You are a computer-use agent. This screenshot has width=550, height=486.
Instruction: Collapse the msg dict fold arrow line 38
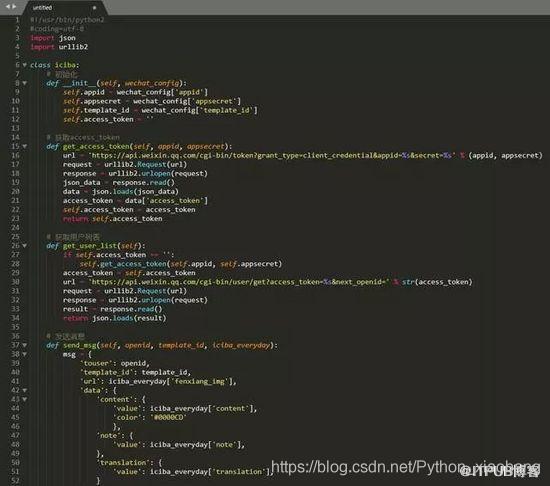tap(25, 354)
